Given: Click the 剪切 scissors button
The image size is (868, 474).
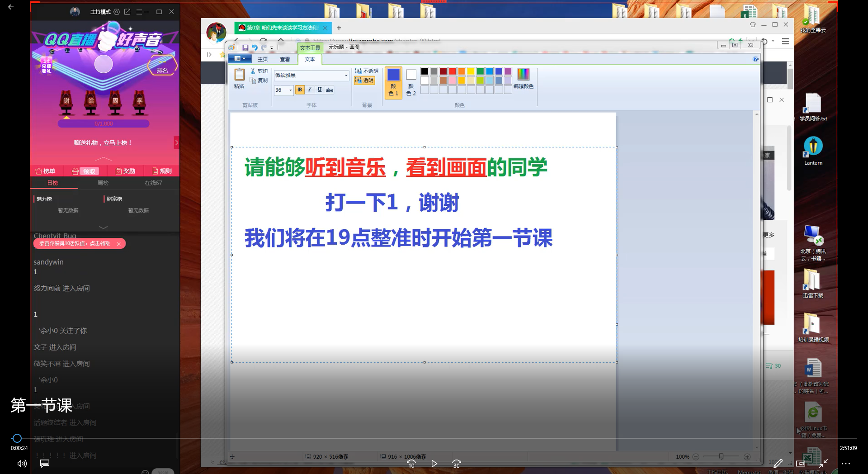Looking at the screenshot, I should (259, 71).
